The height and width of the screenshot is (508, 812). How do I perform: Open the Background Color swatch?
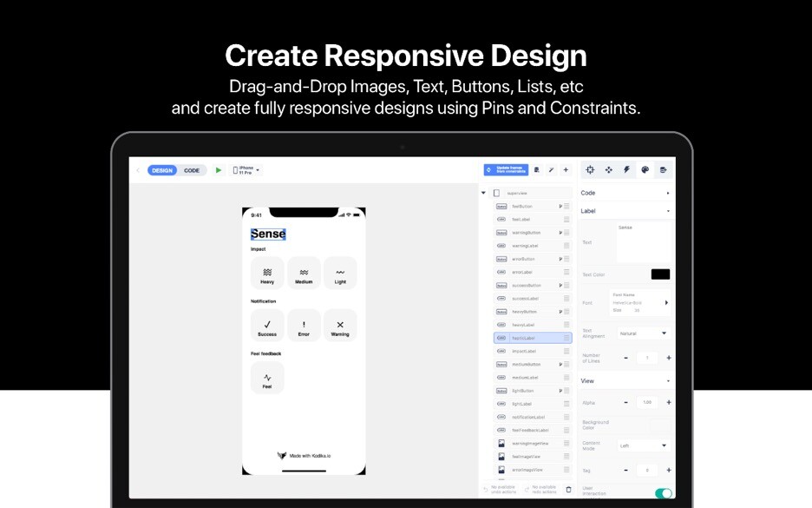pos(660,425)
